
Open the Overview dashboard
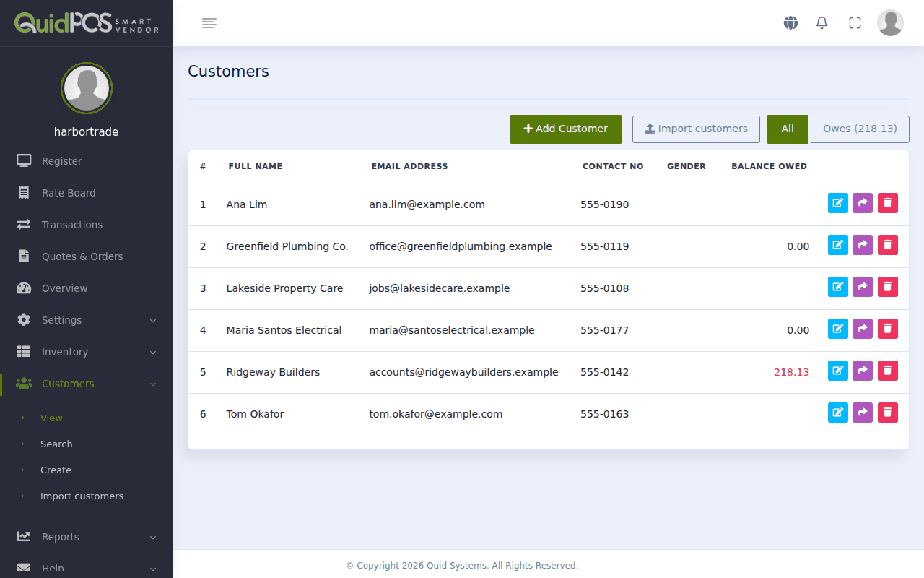click(x=87, y=288)
